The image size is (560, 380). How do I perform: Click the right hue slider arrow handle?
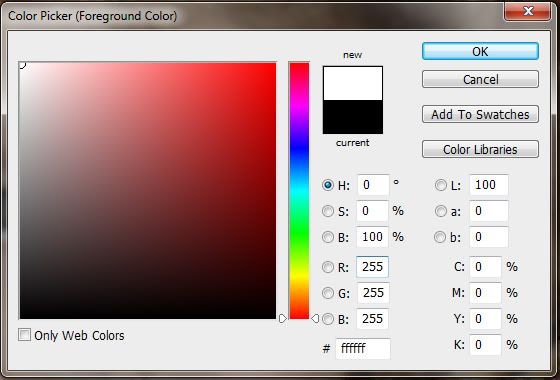pos(315,318)
